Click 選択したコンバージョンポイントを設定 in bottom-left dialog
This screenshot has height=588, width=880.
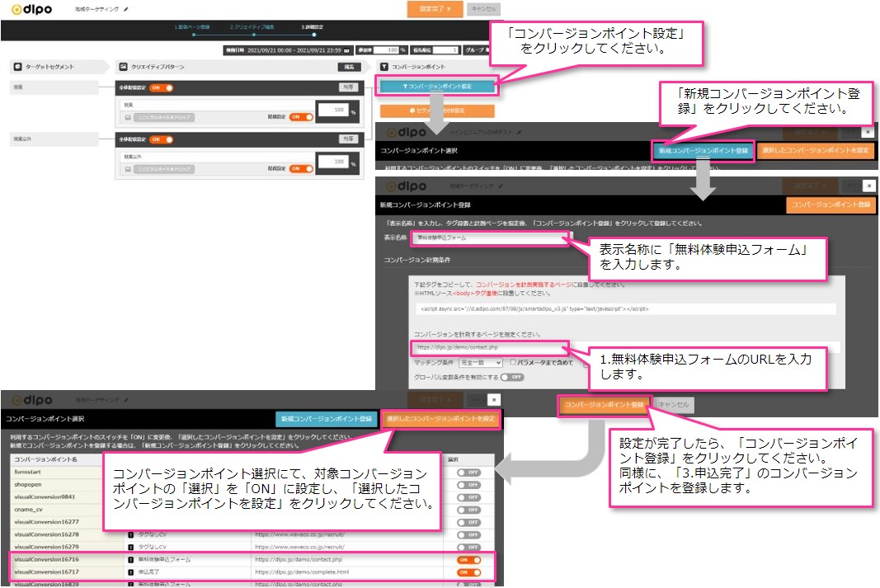(440, 419)
